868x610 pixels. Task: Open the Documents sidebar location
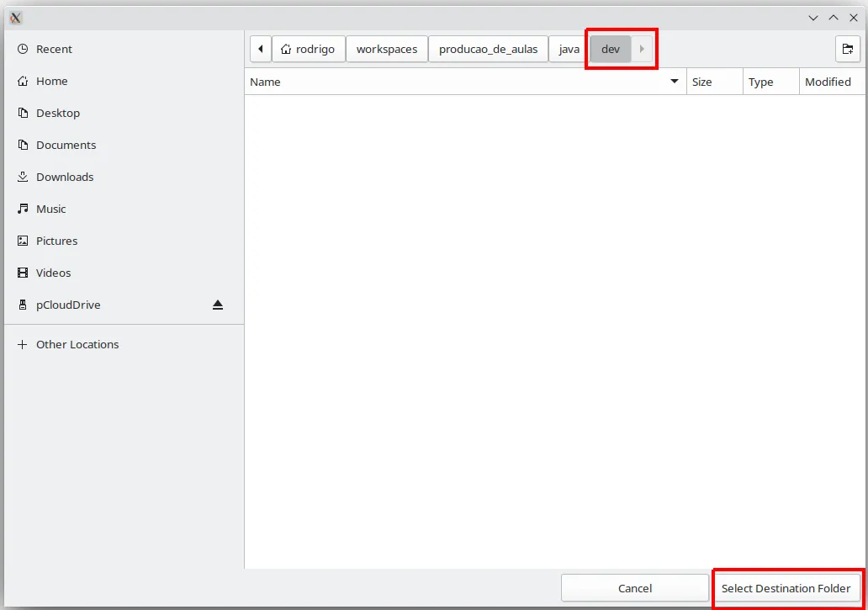pyautogui.click(x=124, y=145)
